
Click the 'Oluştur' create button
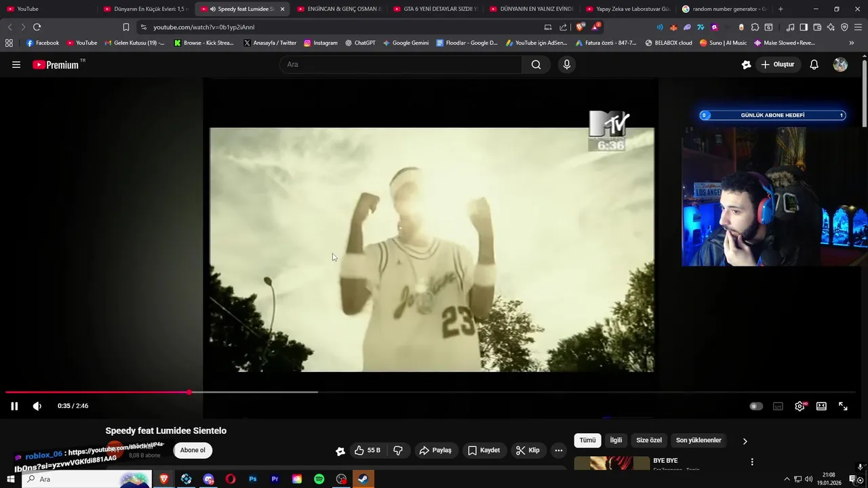777,64
